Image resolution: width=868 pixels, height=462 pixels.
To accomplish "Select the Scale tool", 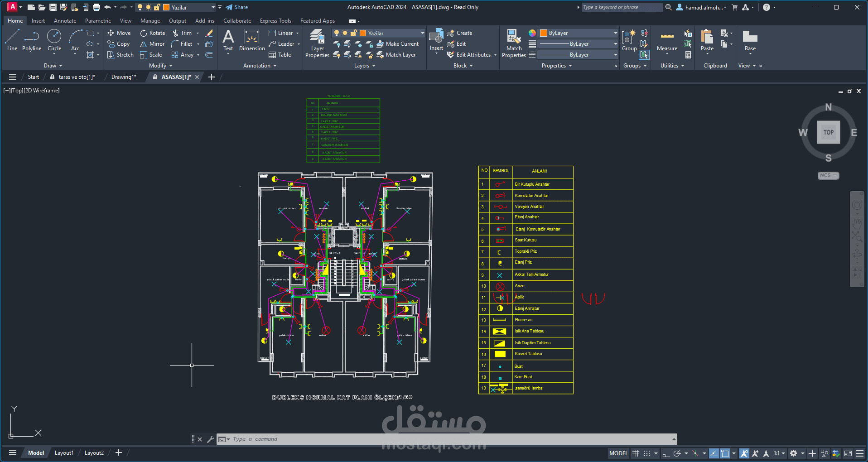I will pos(151,55).
